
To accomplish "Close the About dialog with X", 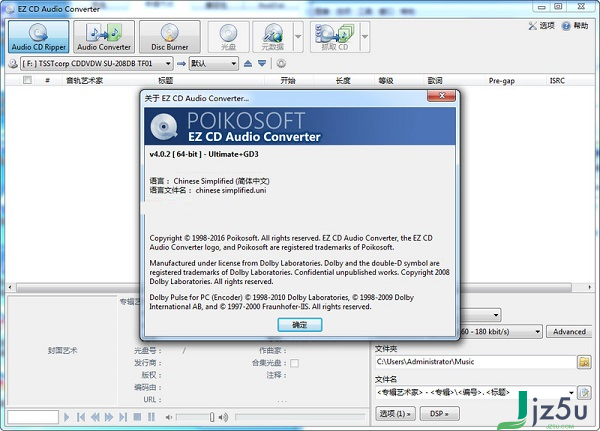I will [x=441, y=96].
